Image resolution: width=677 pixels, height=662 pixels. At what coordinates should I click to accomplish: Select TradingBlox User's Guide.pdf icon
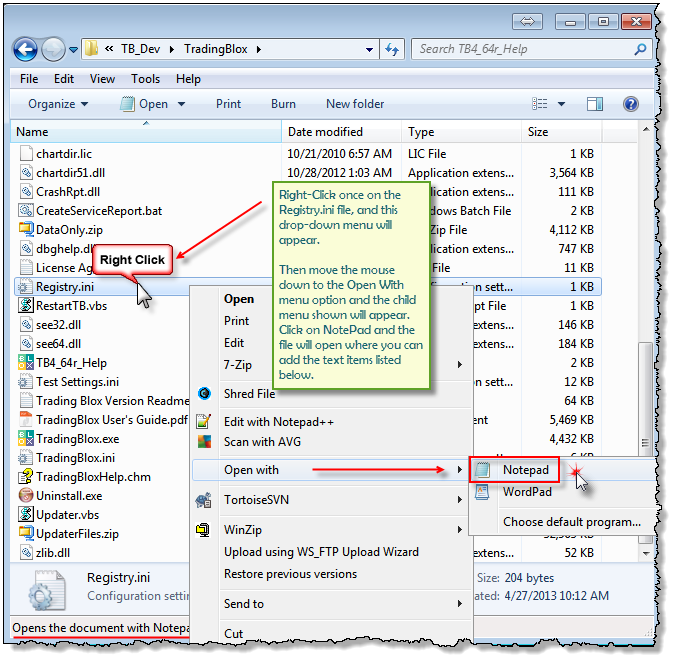coord(26,420)
